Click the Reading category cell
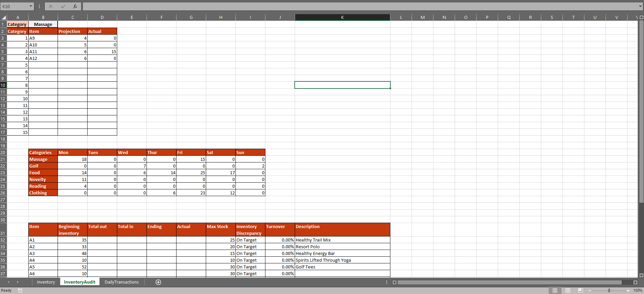 click(43, 186)
